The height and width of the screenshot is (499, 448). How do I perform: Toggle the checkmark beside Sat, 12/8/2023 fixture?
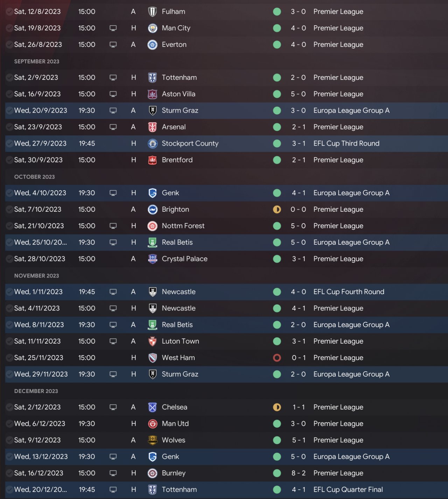9,12
